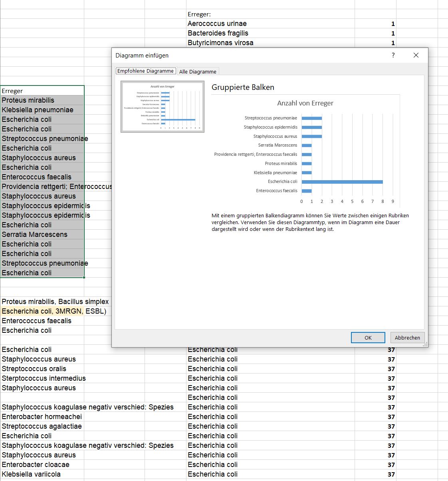The width and height of the screenshot is (448, 481).
Task: Select the Enterobacter hormeachei cell
Action: [42, 417]
